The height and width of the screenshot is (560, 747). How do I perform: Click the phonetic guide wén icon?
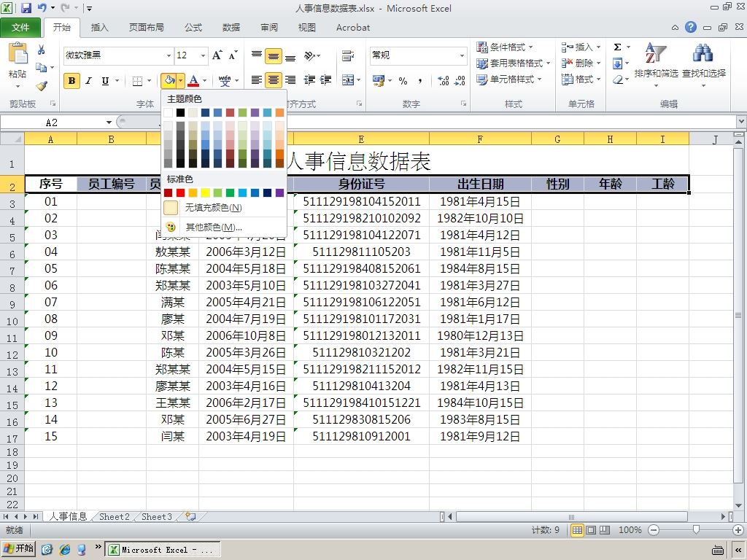[x=225, y=80]
